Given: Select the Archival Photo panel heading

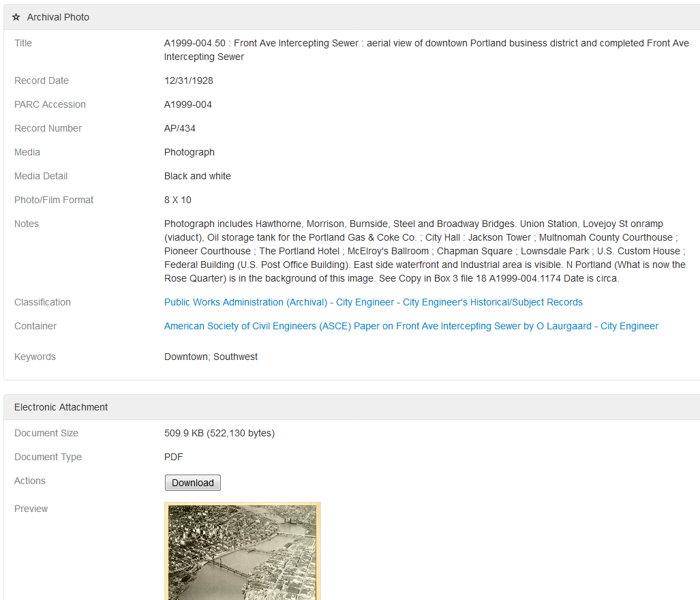Looking at the screenshot, I should tap(58, 18).
